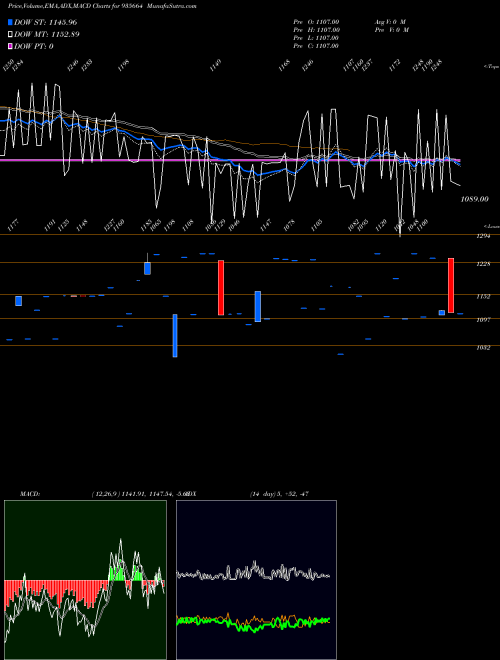Viewport: 500px width, 660px height.
Task: Click the 1152 axis level label
Action: [483, 297]
